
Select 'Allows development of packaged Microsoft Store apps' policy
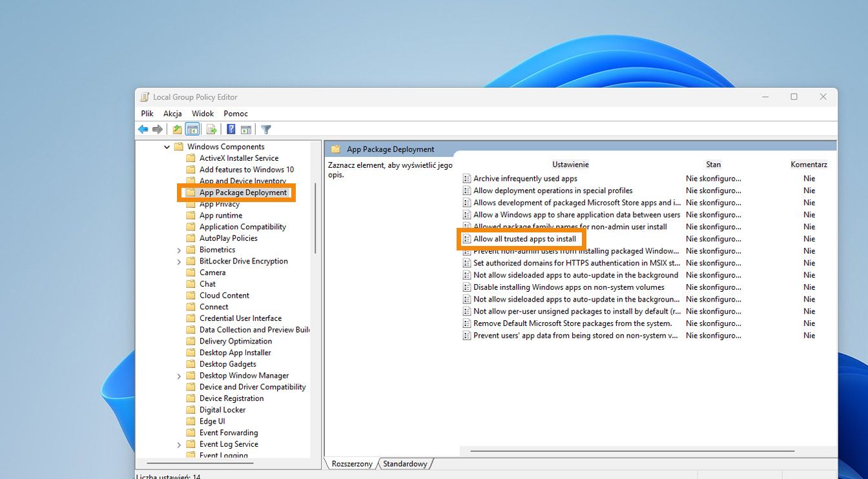point(577,203)
